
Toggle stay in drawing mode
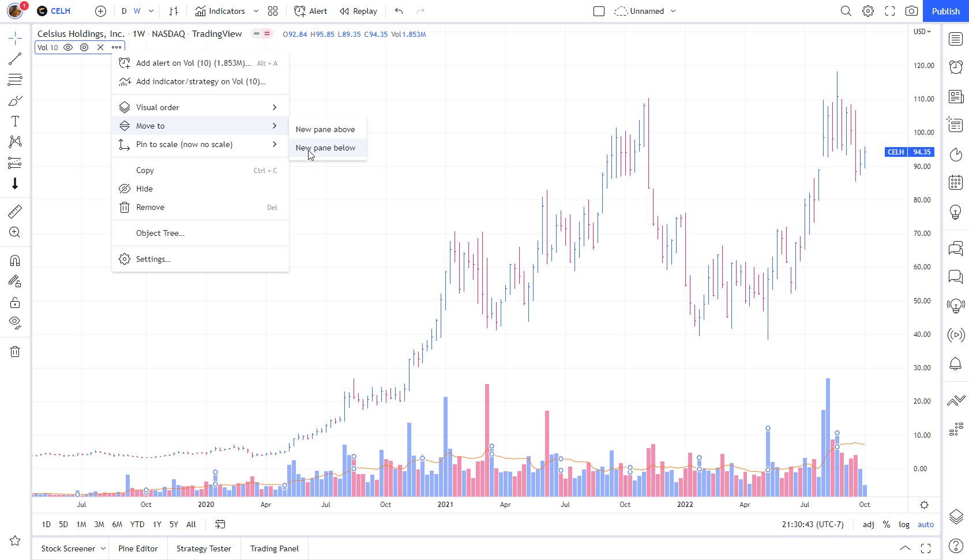click(15, 281)
